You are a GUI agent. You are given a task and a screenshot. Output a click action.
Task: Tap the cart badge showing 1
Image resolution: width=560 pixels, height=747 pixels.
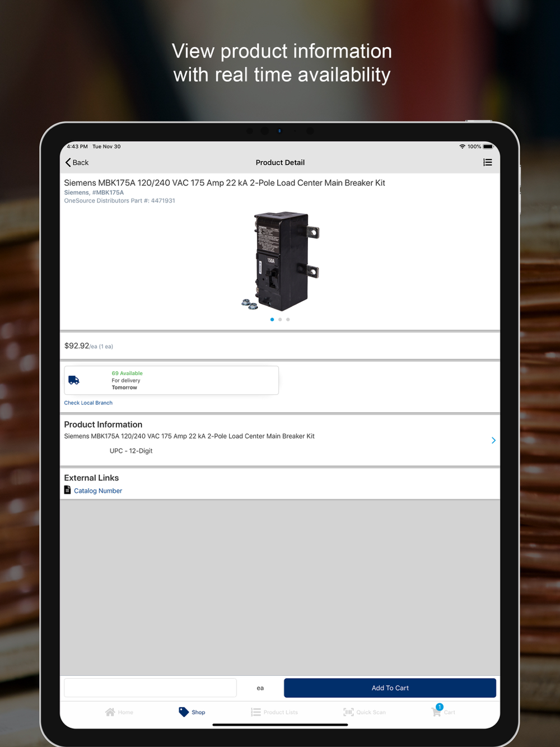coord(440,707)
